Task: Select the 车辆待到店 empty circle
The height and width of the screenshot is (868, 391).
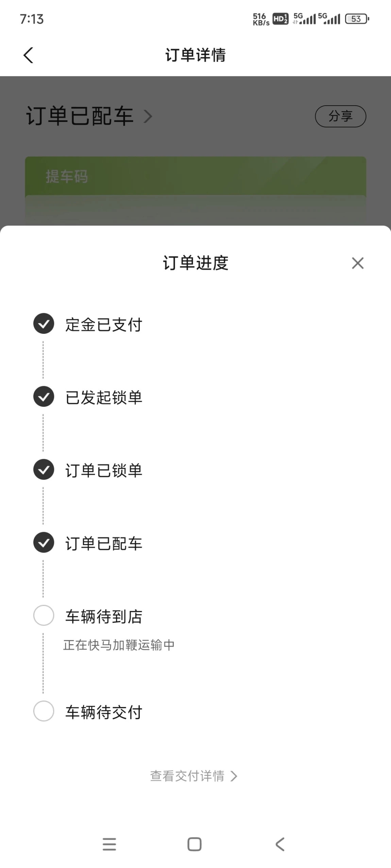Action: coord(44,615)
